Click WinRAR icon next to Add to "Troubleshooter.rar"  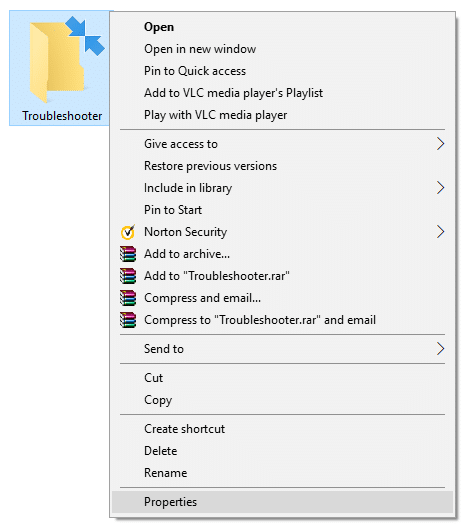[x=128, y=276]
